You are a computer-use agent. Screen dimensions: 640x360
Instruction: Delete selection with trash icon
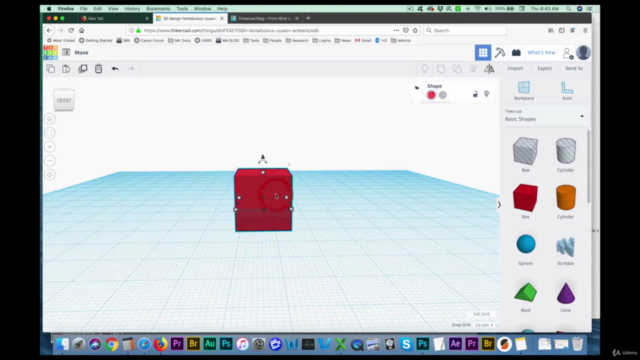[98, 69]
